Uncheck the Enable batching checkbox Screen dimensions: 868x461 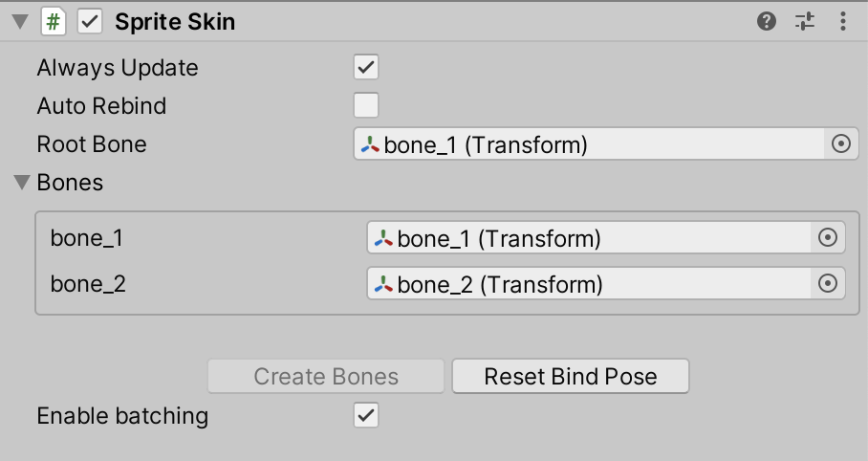[x=366, y=415]
